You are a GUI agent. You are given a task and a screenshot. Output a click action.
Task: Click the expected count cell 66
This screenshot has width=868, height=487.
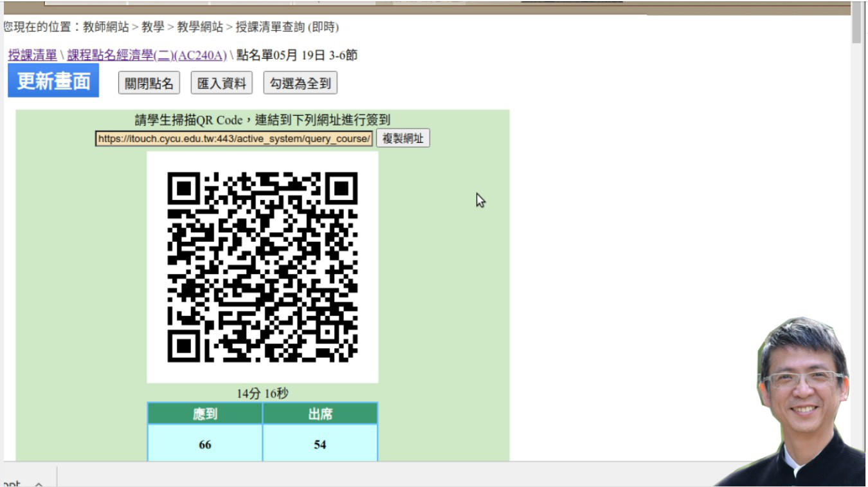(x=205, y=444)
